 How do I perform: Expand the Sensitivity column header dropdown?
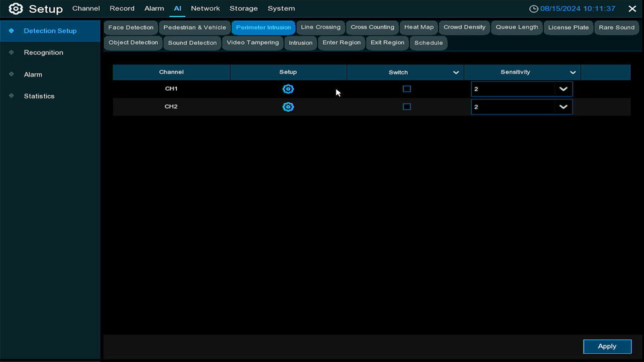tap(573, 73)
